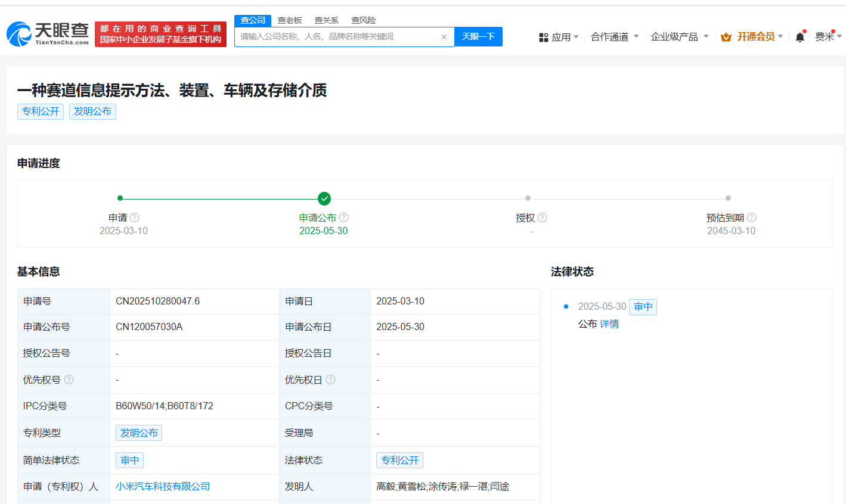Show help icon beside 优先权号
This screenshot has width=846, height=504.
coord(69,379)
